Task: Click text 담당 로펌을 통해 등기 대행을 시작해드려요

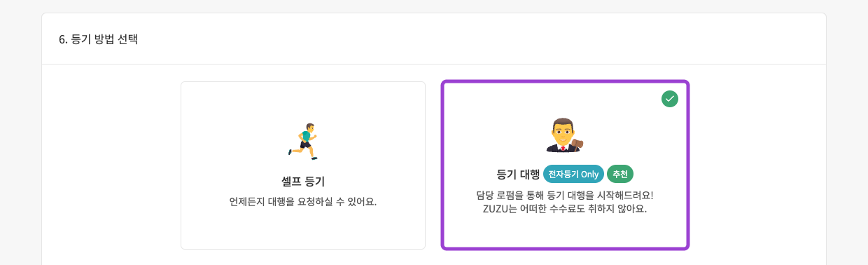Action: click(x=564, y=195)
